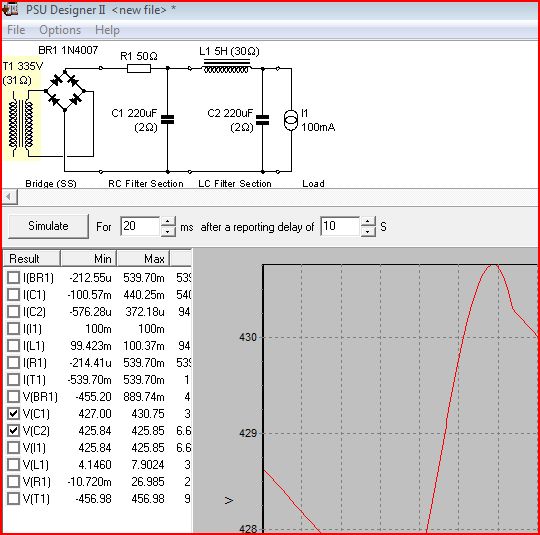Screen dimensions: 540x535
Task: Enable the V(R1) result checkbox
Action: (13, 482)
